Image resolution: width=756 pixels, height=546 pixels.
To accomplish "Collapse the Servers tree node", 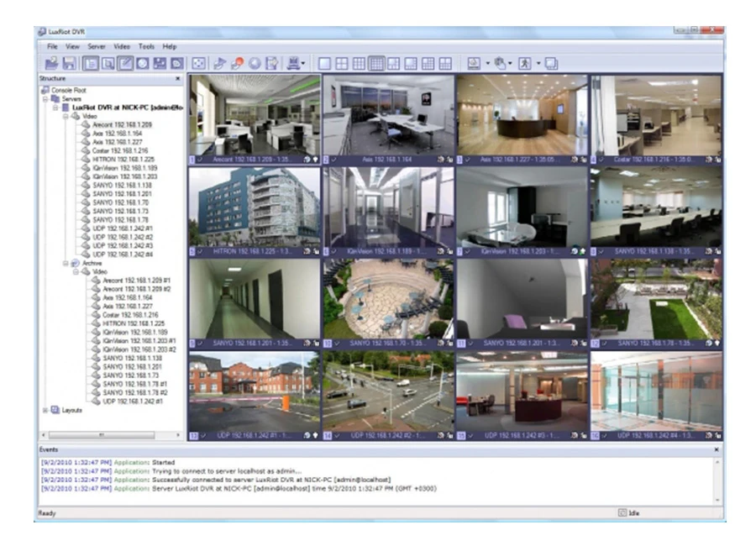I will coord(45,99).
